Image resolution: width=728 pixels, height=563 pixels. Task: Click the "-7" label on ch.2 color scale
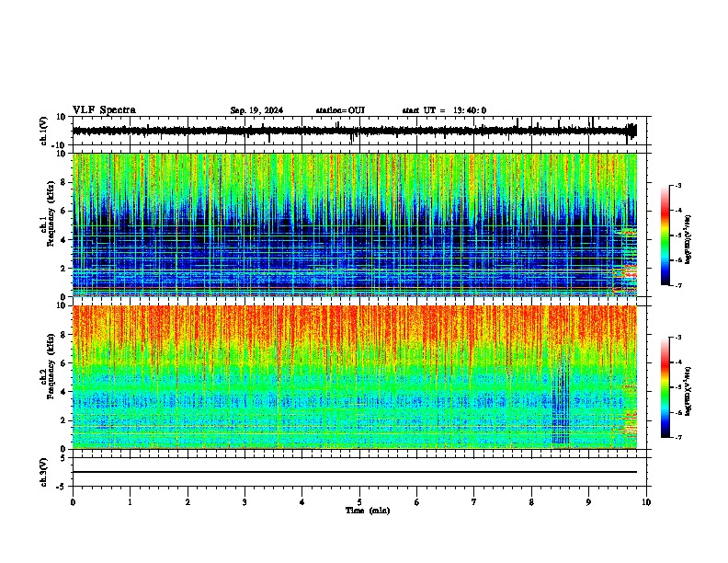pyautogui.click(x=678, y=438)
